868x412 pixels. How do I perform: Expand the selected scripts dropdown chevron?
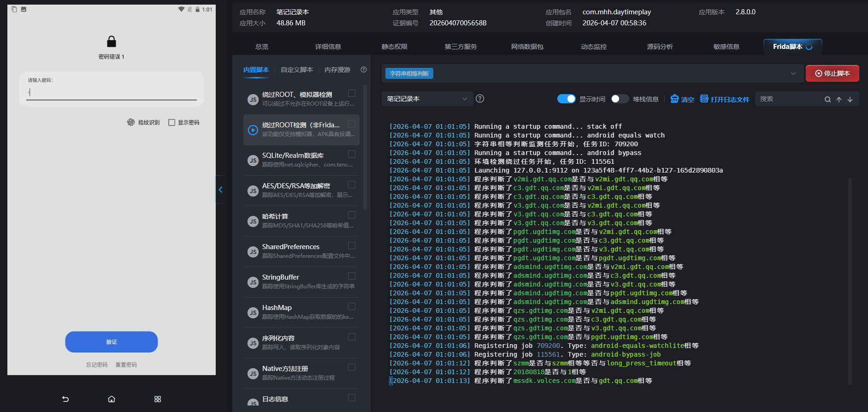tap(793, 73)
